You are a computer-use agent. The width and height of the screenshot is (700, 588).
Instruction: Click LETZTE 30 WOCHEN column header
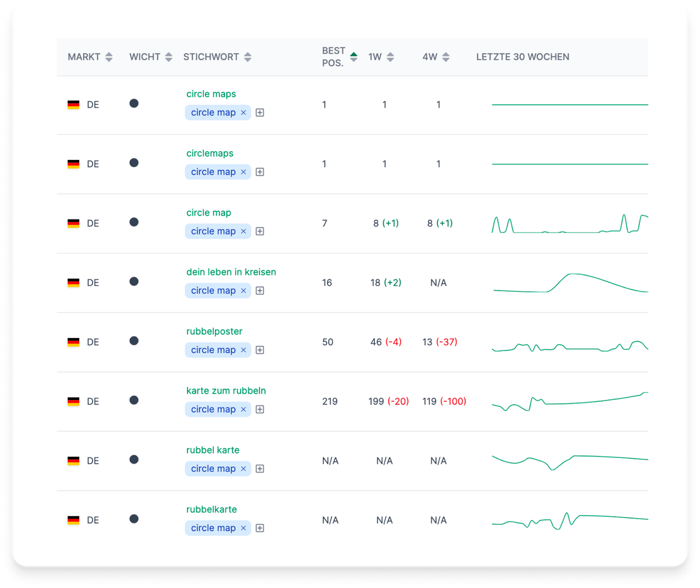point(522,57)
